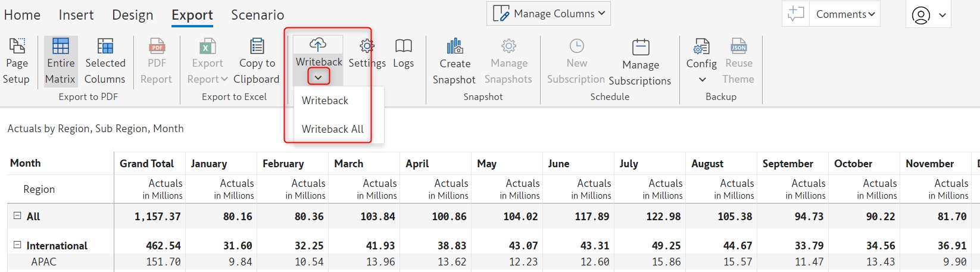The image size is (980, 272).
Task: Select Entire Matrix export option
Action: point(60,61)
